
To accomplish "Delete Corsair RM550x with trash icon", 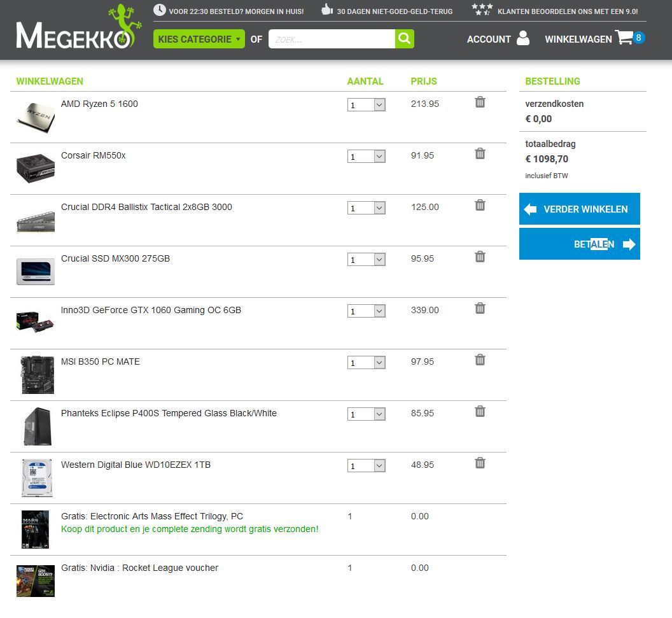I will point(480,153).
